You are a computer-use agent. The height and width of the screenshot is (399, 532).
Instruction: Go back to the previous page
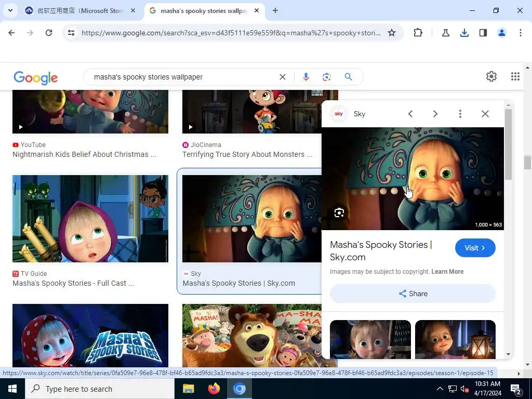pos(11,33)
